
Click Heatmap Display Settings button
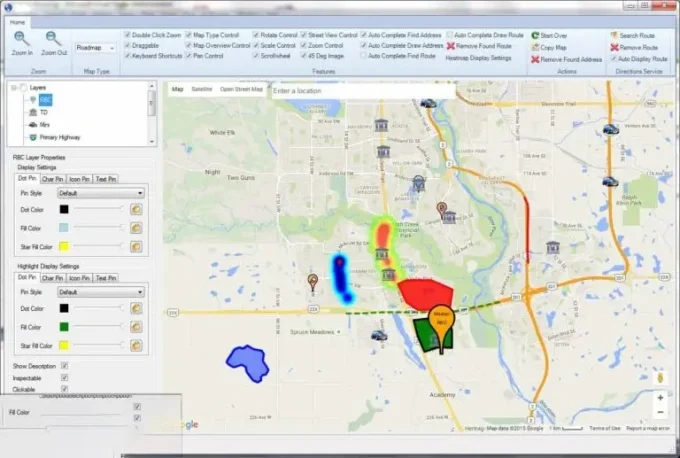[478, 57]
